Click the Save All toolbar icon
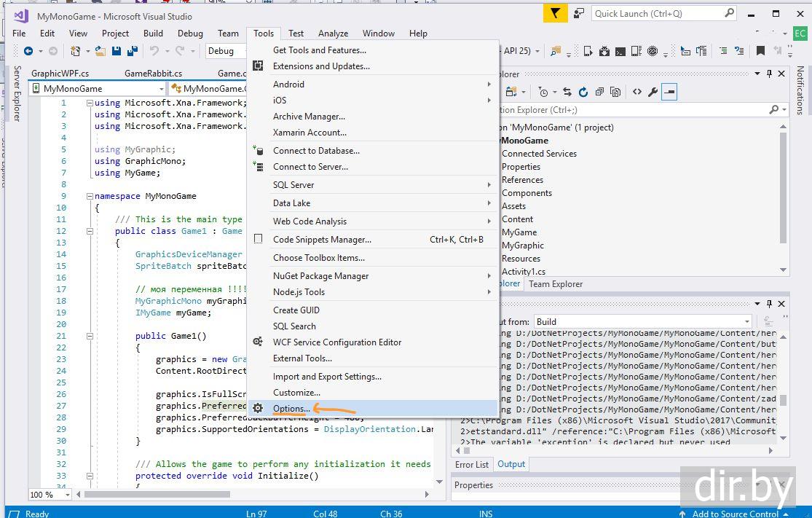The width and height of the screenshot is (812, 518). click(x=133, y=51)
